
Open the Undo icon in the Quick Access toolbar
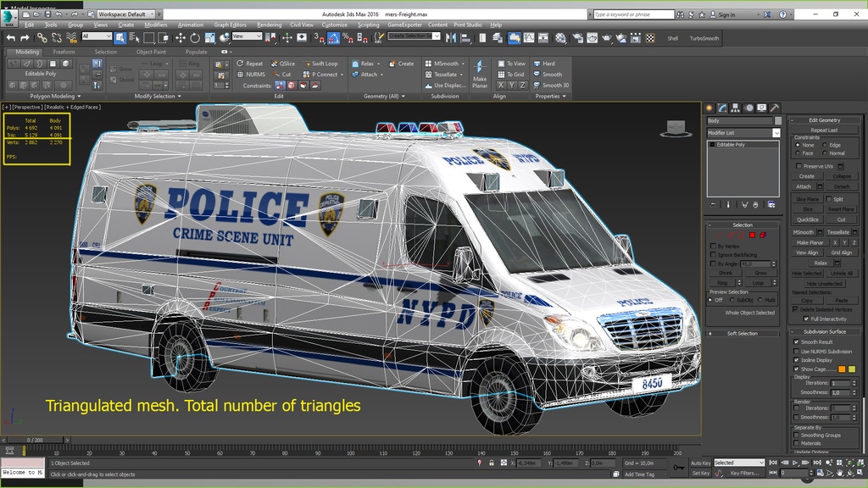tap(58, 14)
